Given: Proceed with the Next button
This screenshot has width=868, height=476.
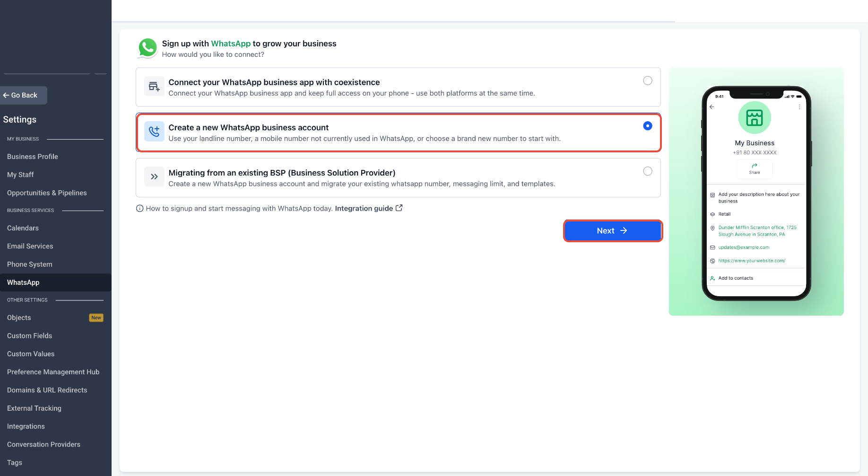Looking at the screenshot, I should [613, 231].
